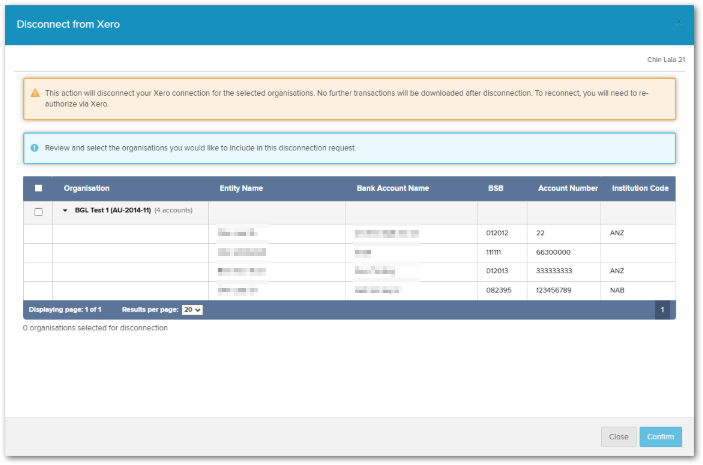Sort by BSB column header

[496, 188]
